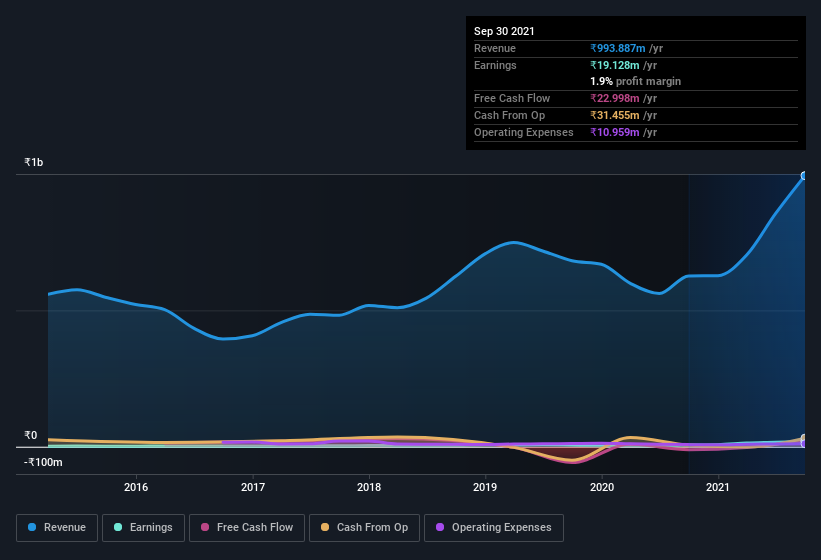Click the ₹0 y-axis label

[30, 435]
